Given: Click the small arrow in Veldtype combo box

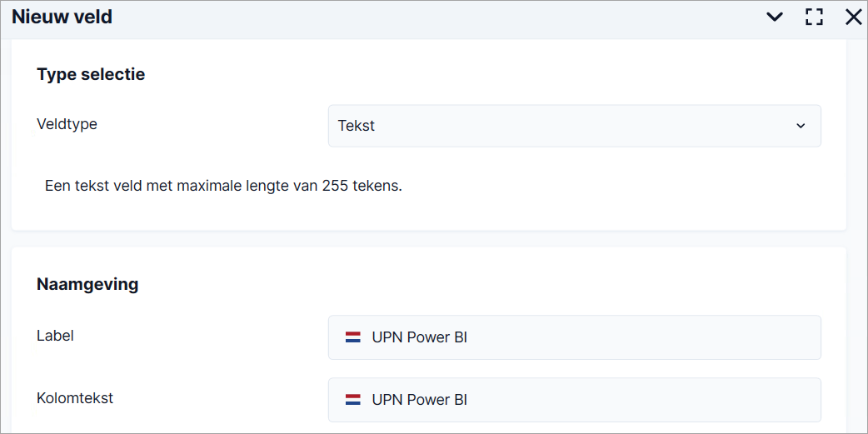Looking at the screenshot, I should tap(801, 126).
